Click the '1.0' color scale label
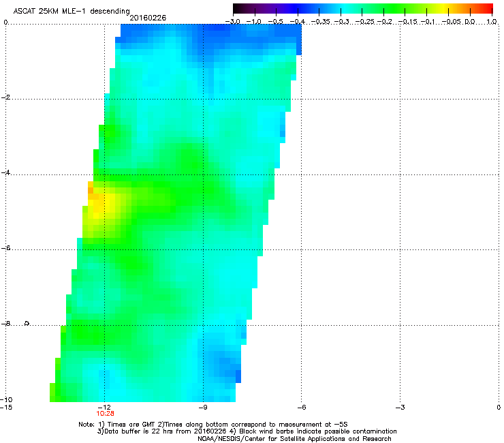The height and width of the screenshot is (443, 504). coord(492,22)
